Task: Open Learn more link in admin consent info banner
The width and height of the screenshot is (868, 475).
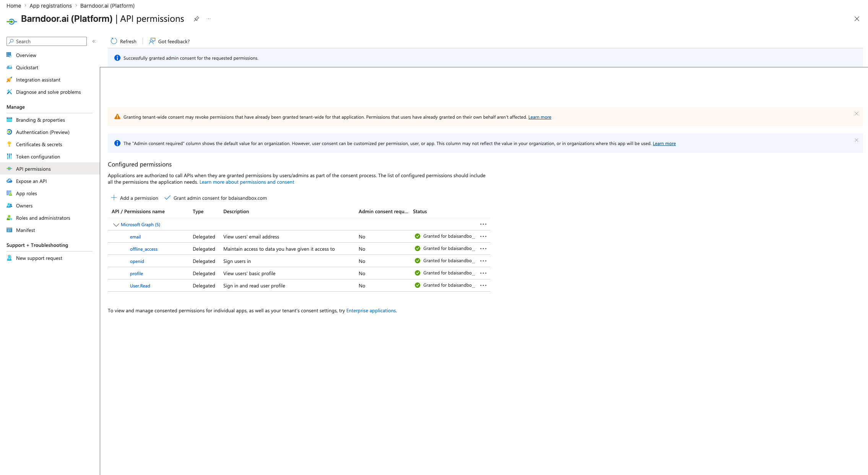Action: (664, 144)
